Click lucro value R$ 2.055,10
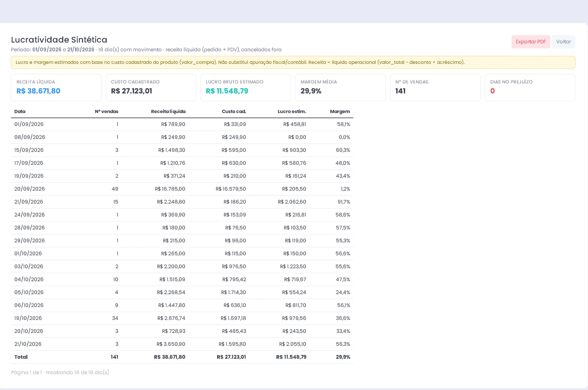The width and height of the screenshot is (588, 390). [293, 344]
